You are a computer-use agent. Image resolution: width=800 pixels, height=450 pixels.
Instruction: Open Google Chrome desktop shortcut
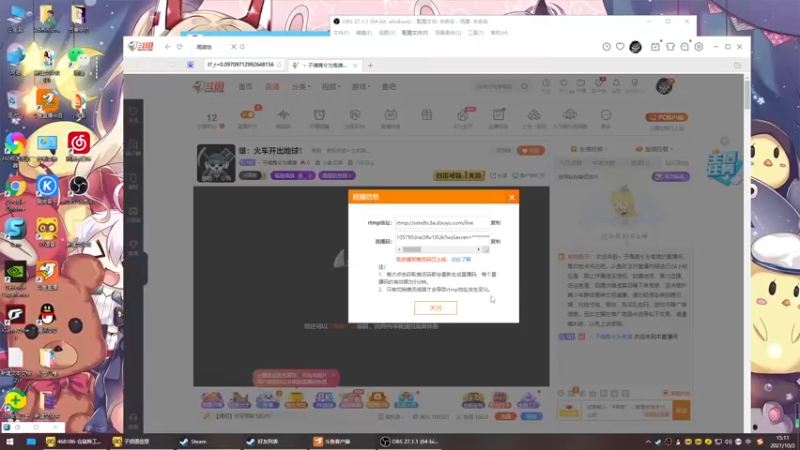coord(16,193)
